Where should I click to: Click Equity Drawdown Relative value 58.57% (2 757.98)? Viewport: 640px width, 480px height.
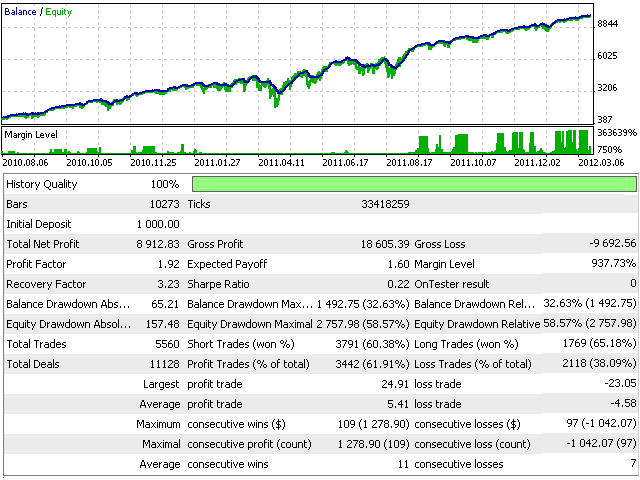click(x=590, y=324)
